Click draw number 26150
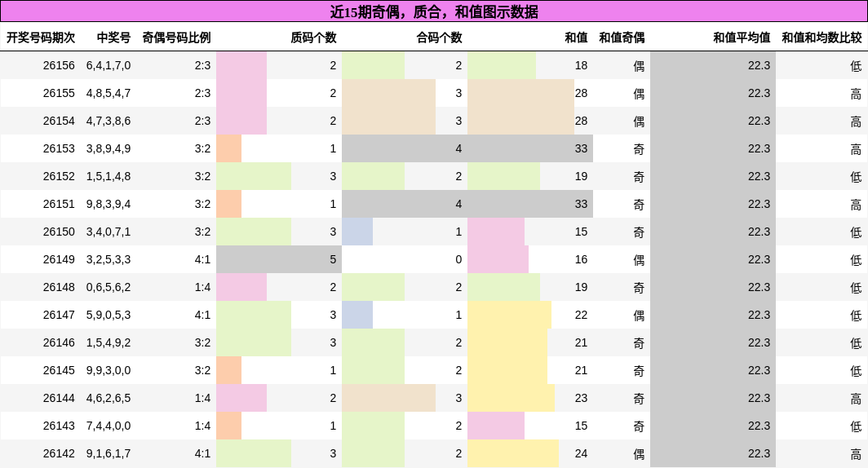 pos(59,232)
